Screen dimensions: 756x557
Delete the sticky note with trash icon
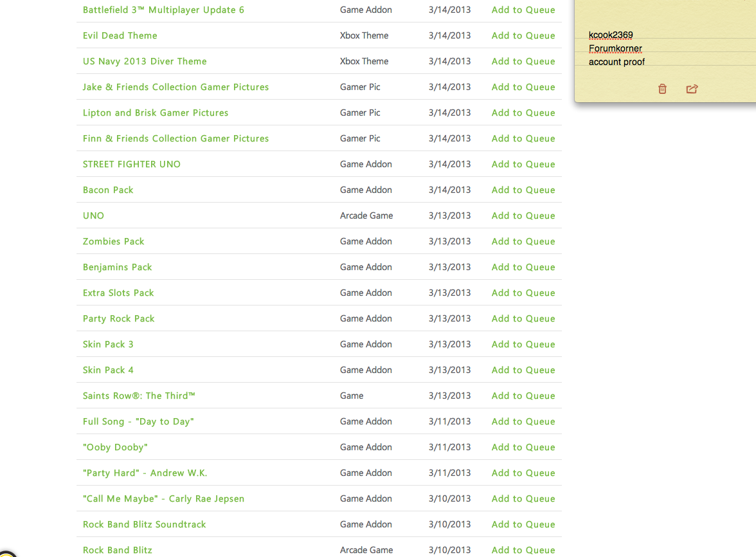(x=662, y=89)
